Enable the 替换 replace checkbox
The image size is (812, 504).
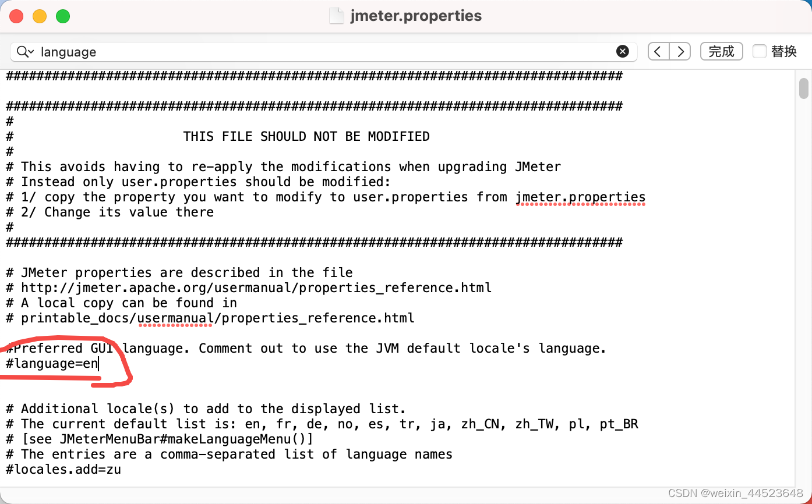[x=759, y=51]
